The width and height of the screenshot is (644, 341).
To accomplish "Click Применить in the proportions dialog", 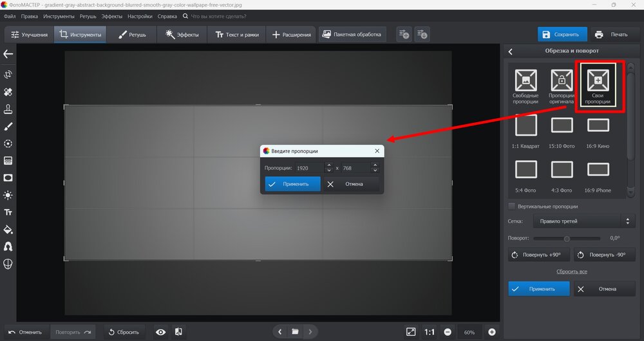I will 292,184.
